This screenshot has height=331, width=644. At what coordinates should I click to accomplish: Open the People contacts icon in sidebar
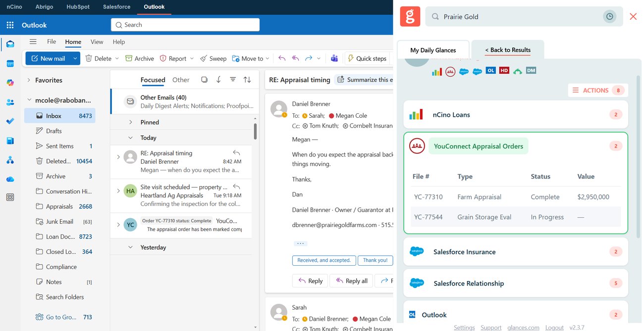coord(10,102)
